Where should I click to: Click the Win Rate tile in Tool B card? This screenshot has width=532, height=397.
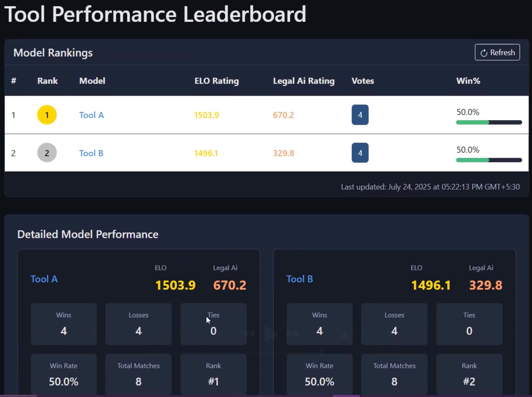319,374
